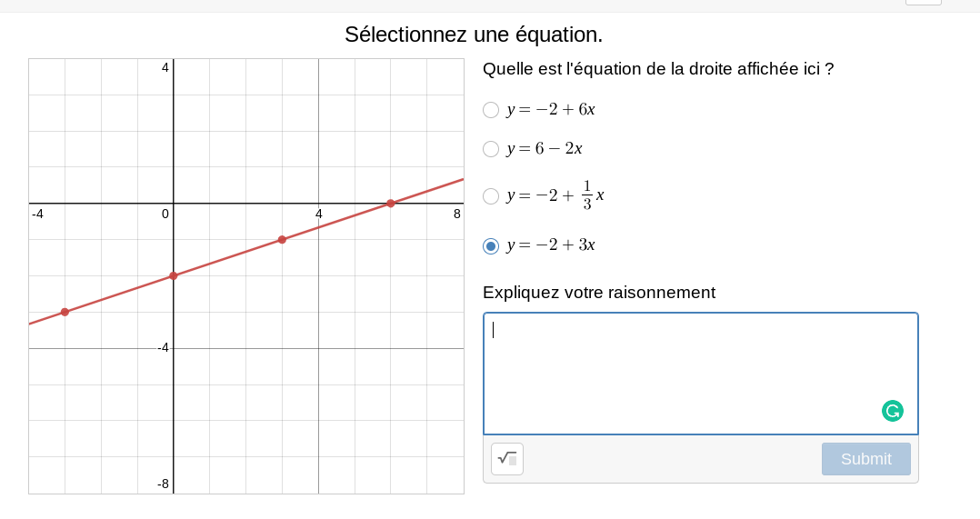This screenshot has height=519, width=980.
Task: Click the selected y = −2 + 3x radio
Action: [491, 246]
